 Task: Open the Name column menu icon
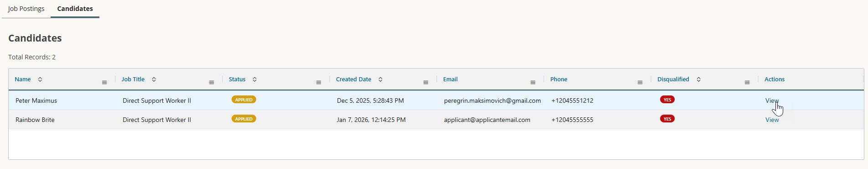pyautogui.click(x=104, y=82)
